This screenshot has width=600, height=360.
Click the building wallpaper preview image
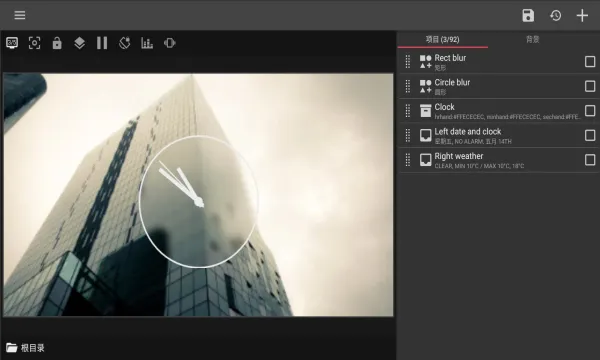[198, 195]
